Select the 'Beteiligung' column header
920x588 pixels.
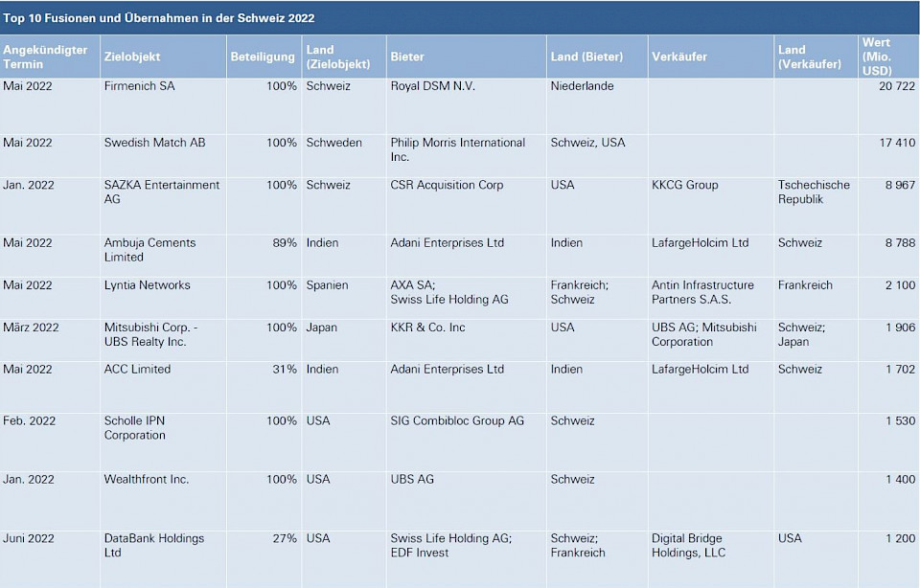tap(263, 57)
